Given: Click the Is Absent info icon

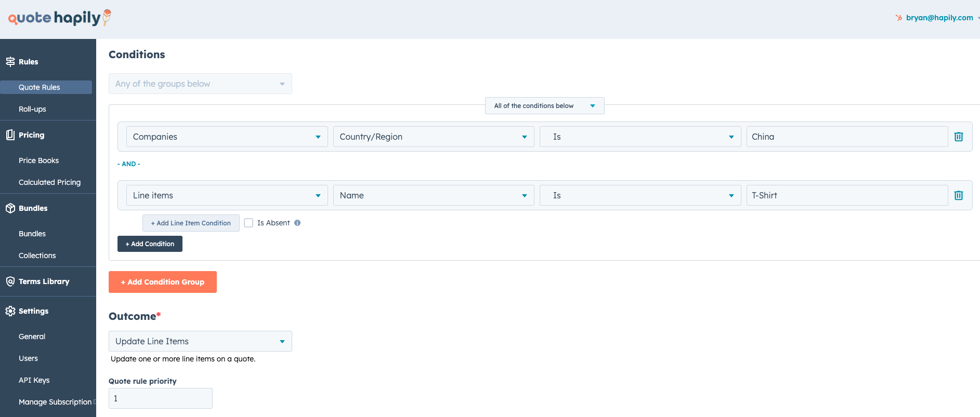Looking at the screenshot, I should pyautogui.click(x=297, y=223).
